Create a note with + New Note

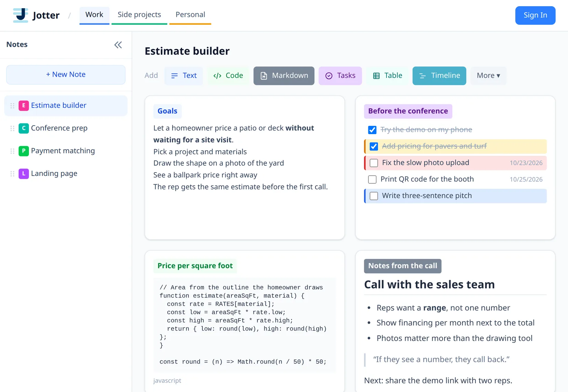point(66,75)
